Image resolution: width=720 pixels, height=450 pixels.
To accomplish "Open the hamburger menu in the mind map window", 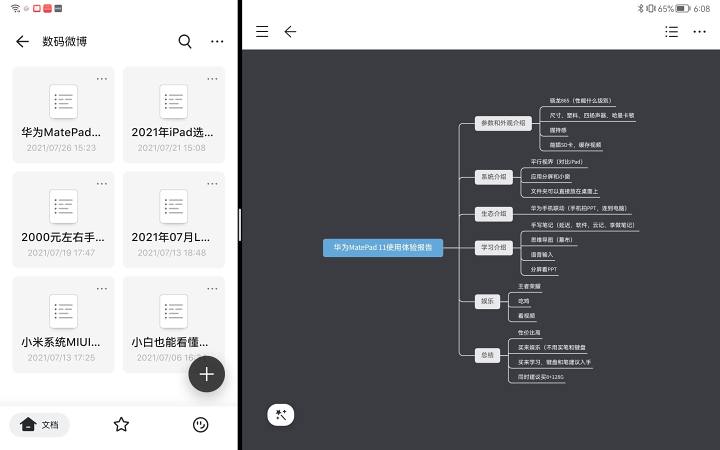I will 262,31.
